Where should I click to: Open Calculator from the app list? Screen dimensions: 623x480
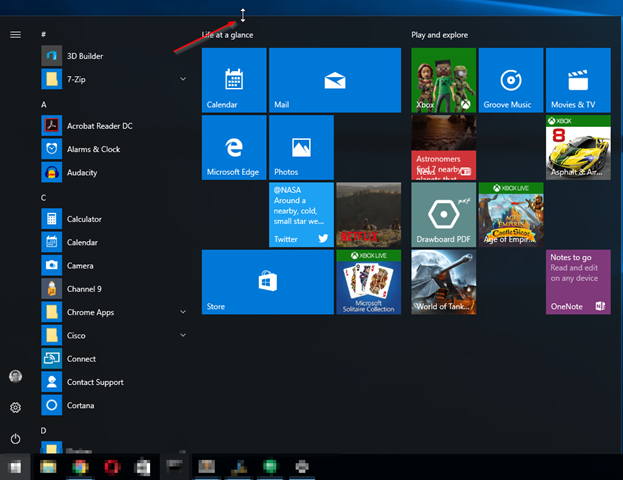[x=114, y=219]
